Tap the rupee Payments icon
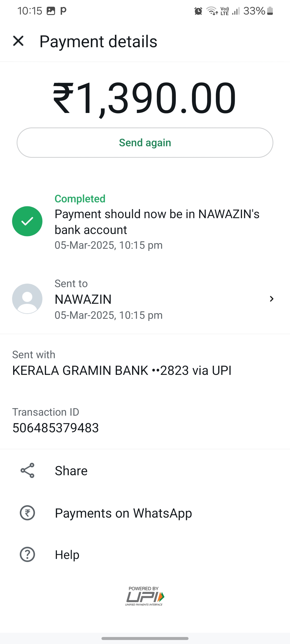 27,513
